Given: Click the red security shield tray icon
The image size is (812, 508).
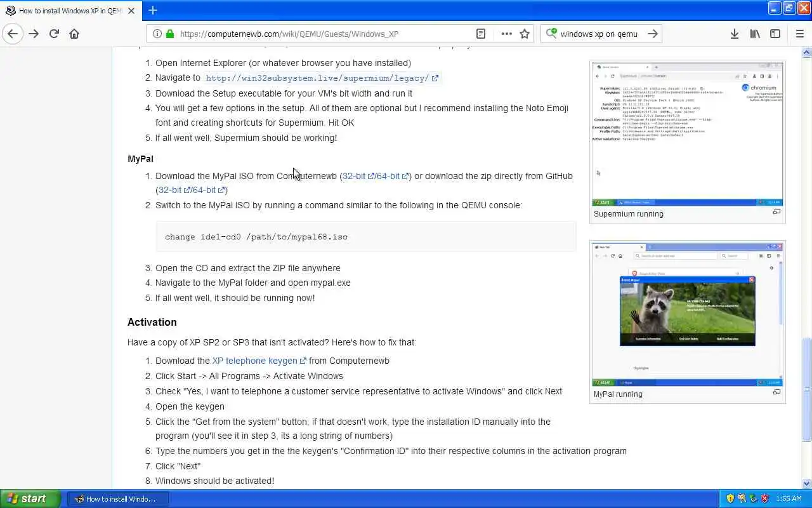Looking at the screenshot, I should point(764,498).
